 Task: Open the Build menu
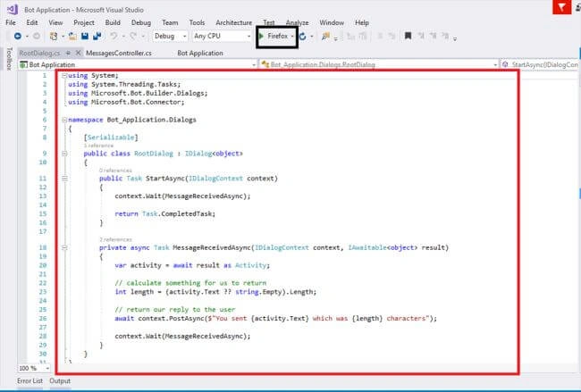click(113, 22)
